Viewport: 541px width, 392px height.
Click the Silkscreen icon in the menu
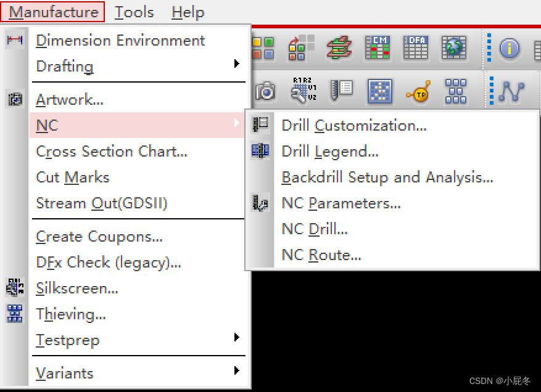(14, 288)
